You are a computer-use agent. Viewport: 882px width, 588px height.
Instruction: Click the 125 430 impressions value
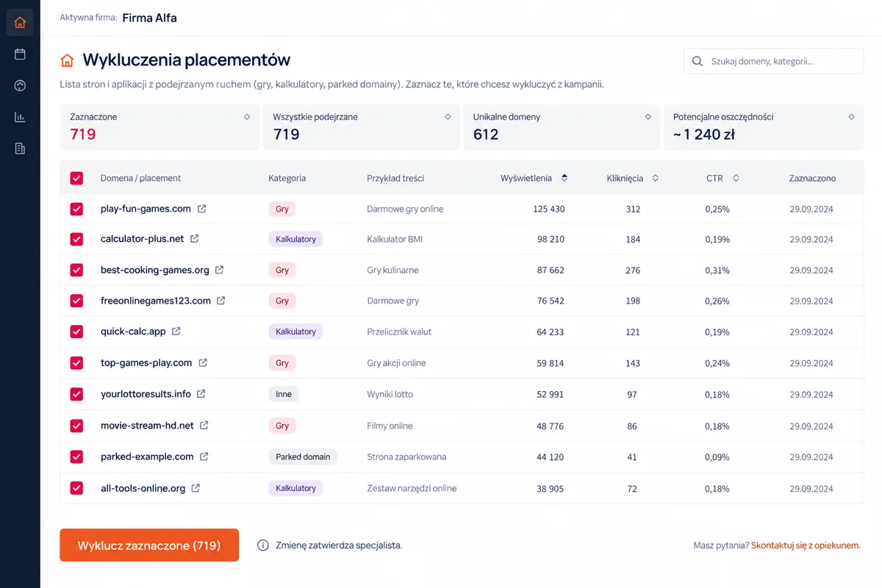549,209
